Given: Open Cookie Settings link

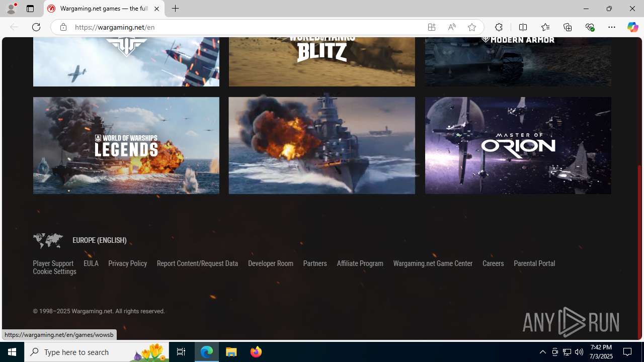Looking at the screenshot, I should 54,271.
